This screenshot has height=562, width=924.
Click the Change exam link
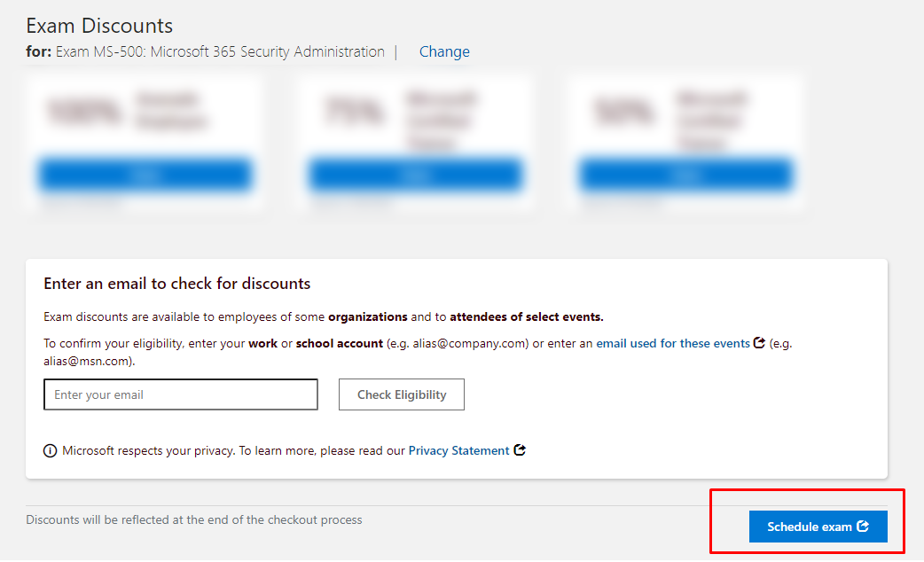444,51
